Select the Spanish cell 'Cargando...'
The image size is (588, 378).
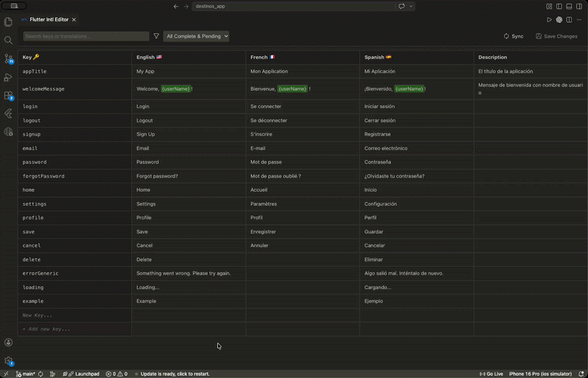click(x=417, y=287)
